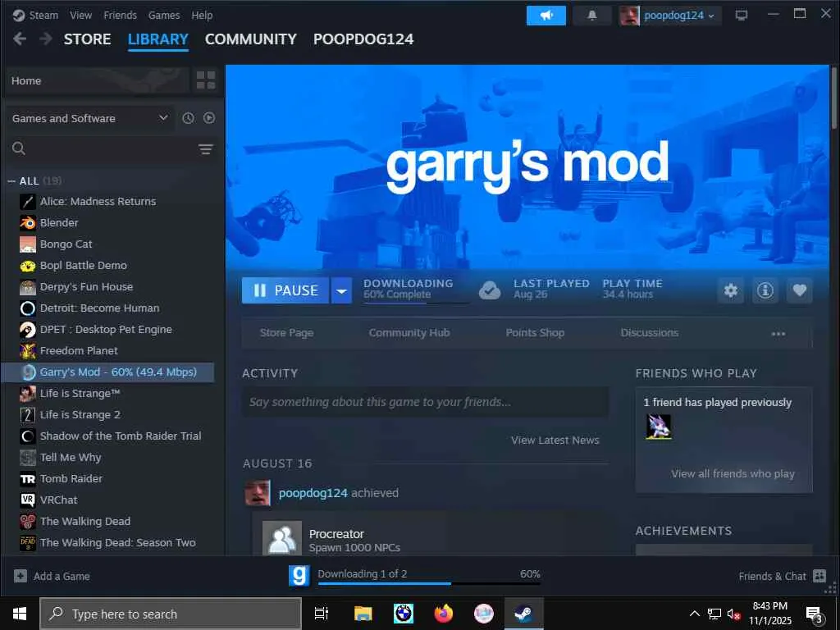Open File Explorer from taskbar

363,614
